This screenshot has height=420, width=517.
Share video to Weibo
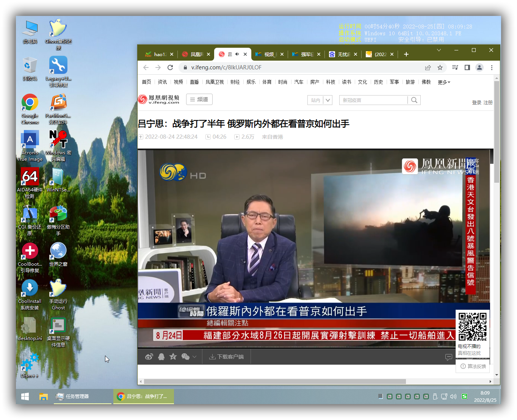[x=149, y=357]
